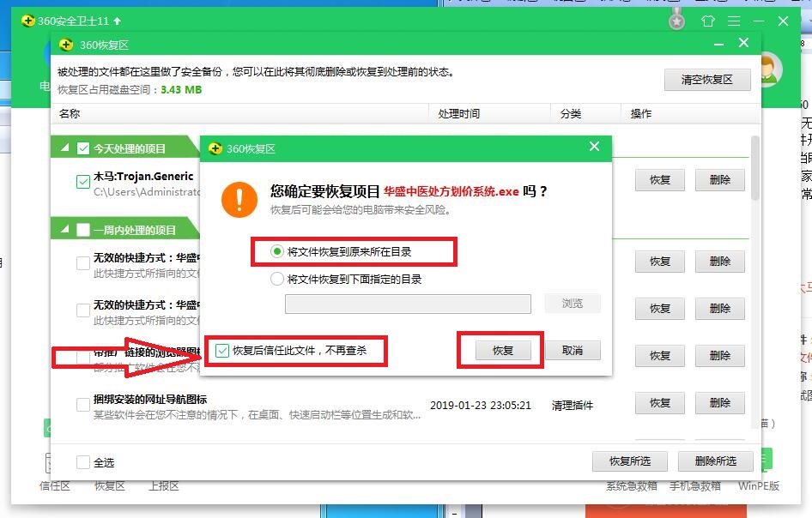
Task: Click the 操作 column header
Action: pyautogui.click(x=640, y=114)
